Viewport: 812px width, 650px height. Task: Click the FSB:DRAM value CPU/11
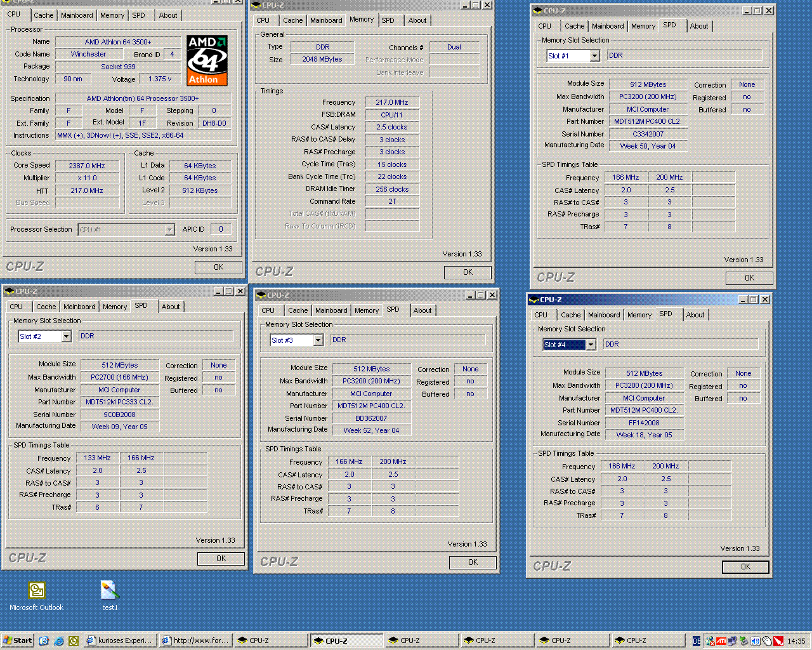(x=392, y=115)
